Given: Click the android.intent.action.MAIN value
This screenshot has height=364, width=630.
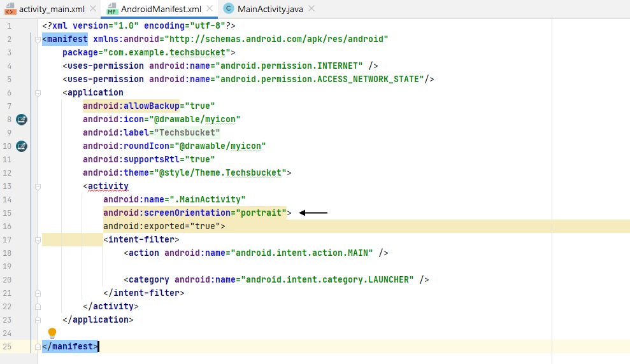Looking at the screenshot, I should [x=302, y=253].
